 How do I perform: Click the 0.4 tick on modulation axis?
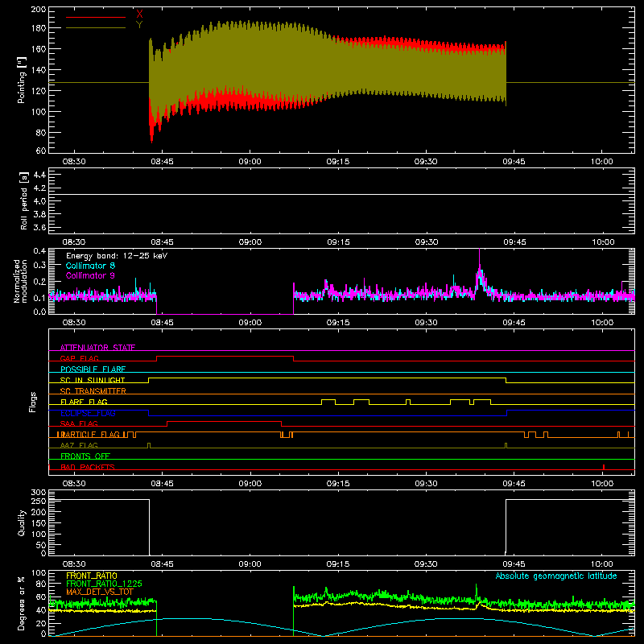coord(39,251)
